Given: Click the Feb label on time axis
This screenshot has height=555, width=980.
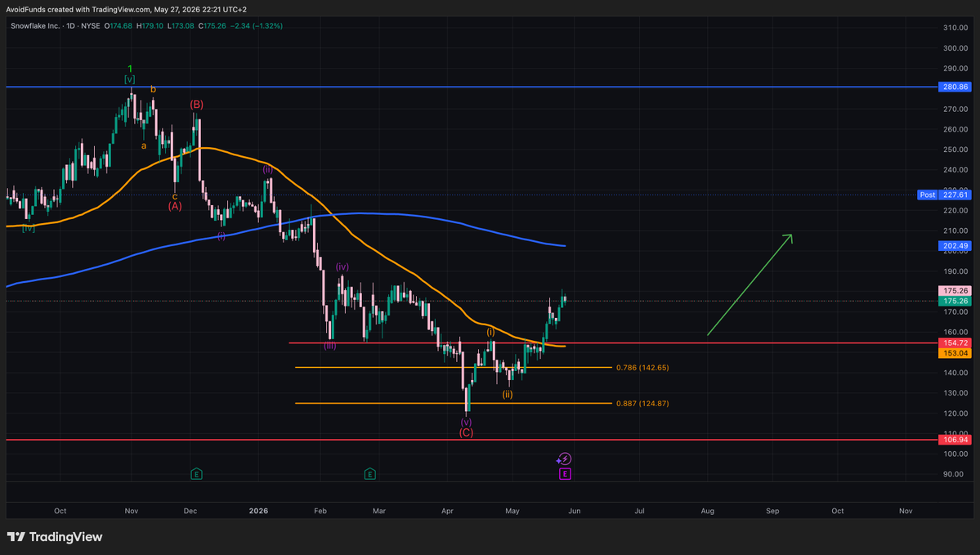Looking at the screenshot, I should (x=320, y=511).
